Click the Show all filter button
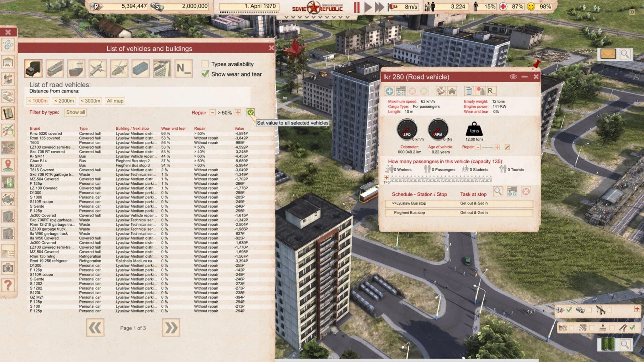 click(x=75, y=112)
